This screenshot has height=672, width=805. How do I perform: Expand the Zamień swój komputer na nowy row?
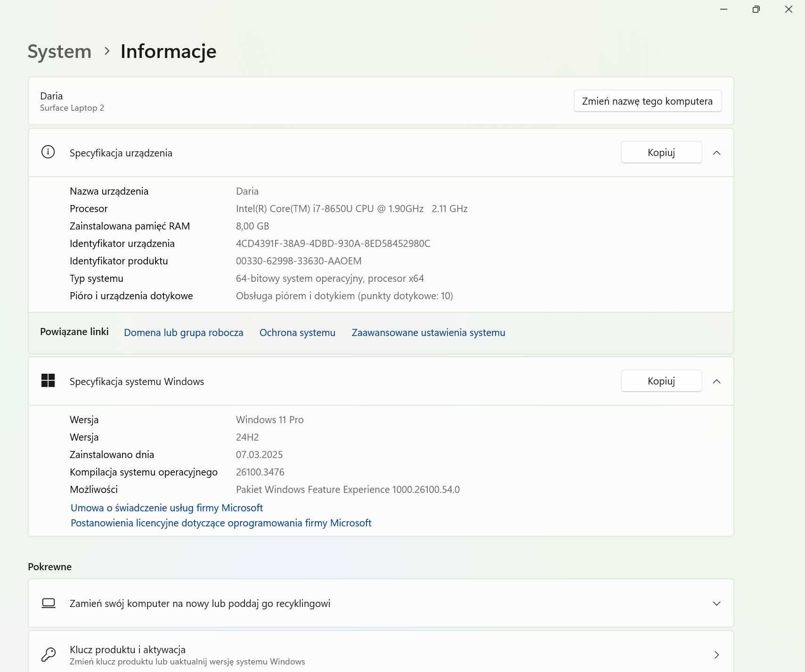[x=716, y=604]
